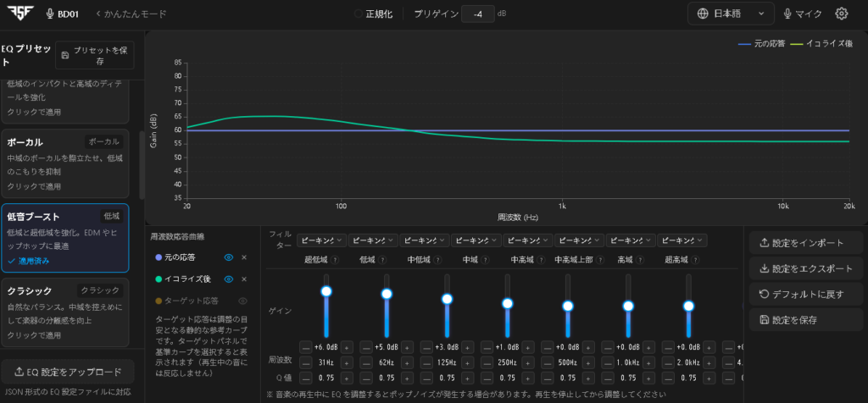Open the settings gear icon
The image size is (868, 403).
click(842, 14)
